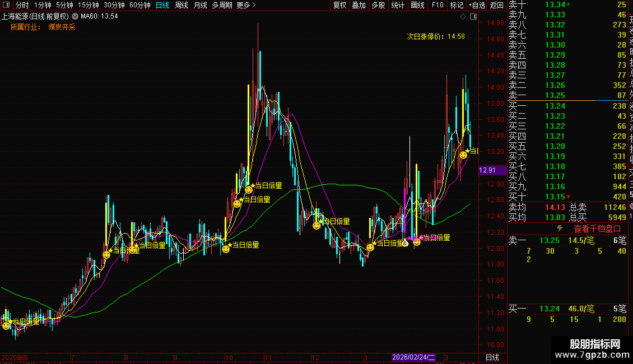This screenshot has height=364, width=633.
Task: Select the 60分钟 period tab
Action: (140, 5)
